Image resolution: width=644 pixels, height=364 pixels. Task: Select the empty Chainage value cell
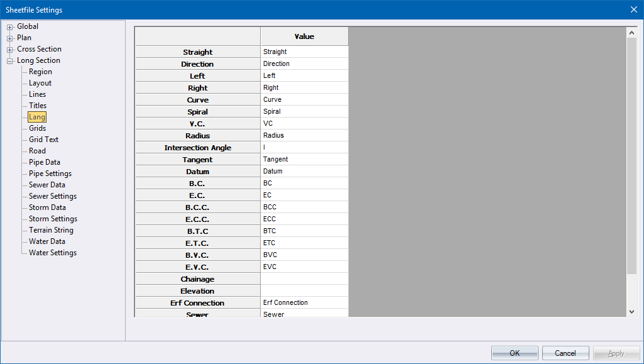pyautogui.click(x=304, y=279)
